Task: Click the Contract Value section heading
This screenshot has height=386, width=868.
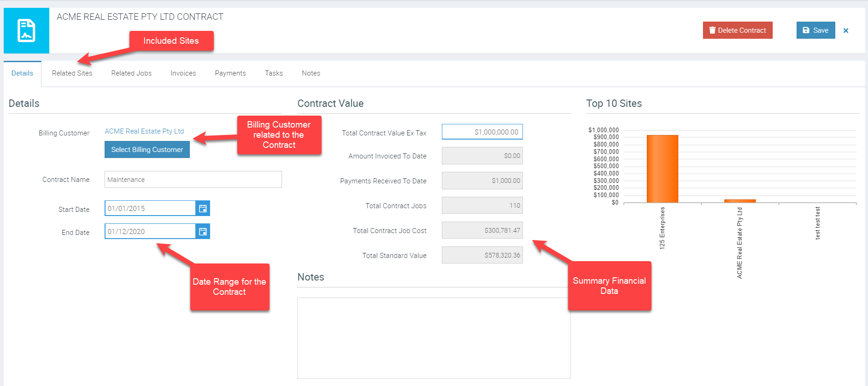Action: (330, 104)
